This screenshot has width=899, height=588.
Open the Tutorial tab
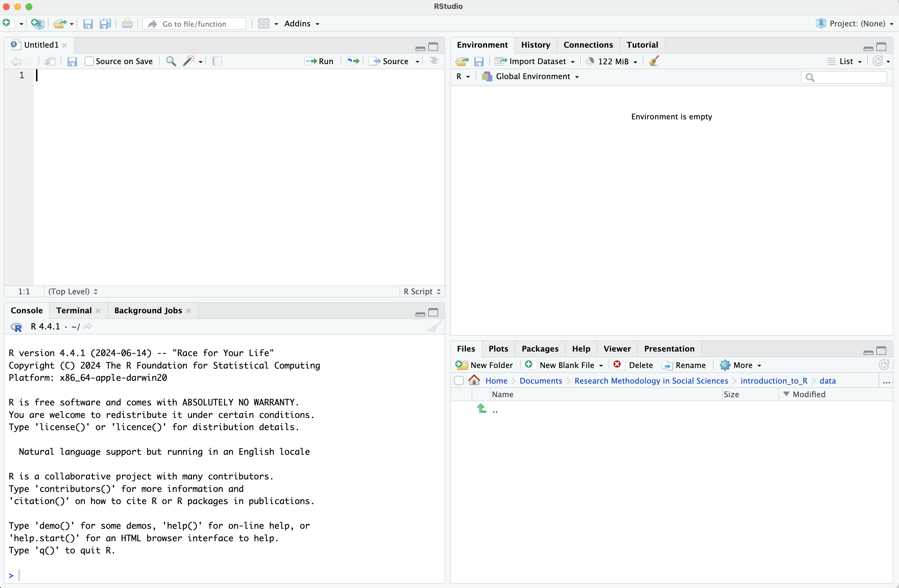(642, 45)
